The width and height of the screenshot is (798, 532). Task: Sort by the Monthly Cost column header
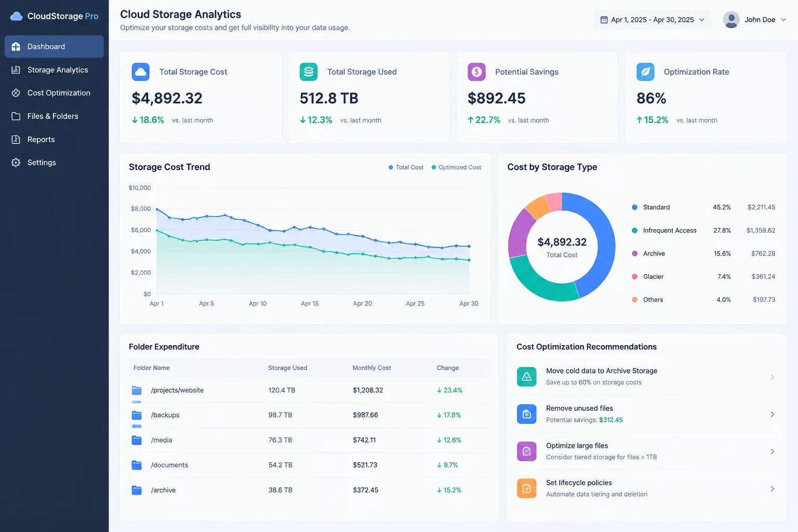point(371,368)
